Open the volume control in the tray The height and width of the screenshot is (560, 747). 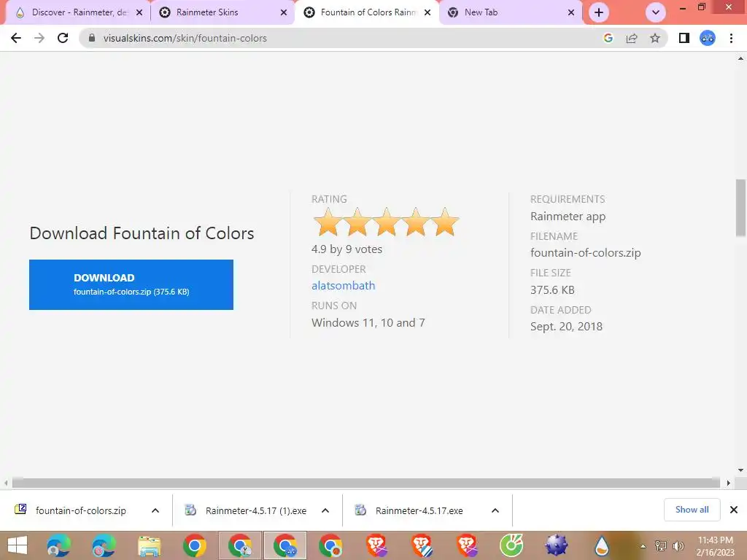tap(678, 545)
